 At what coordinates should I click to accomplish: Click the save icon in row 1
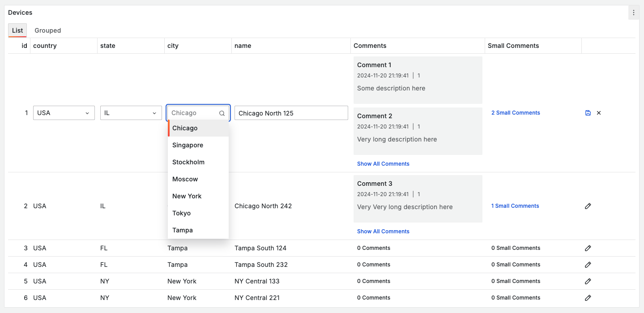pos(588,113)
